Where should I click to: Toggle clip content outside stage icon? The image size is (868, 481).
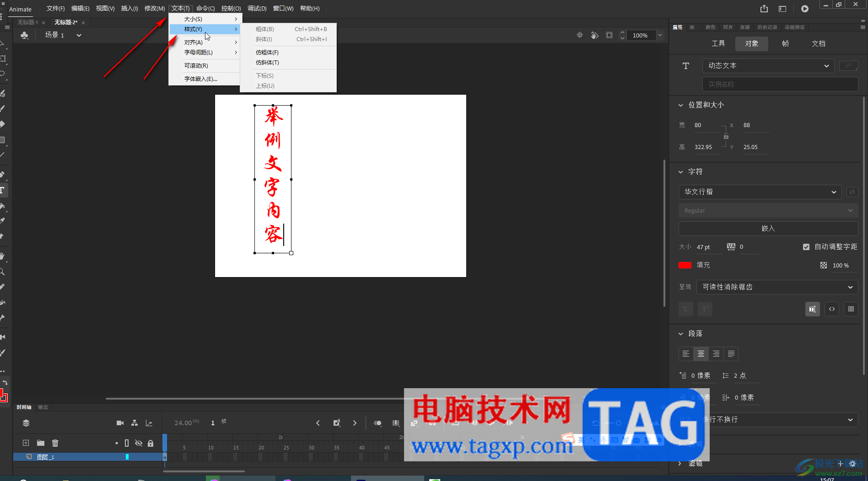tap(609, 35)
